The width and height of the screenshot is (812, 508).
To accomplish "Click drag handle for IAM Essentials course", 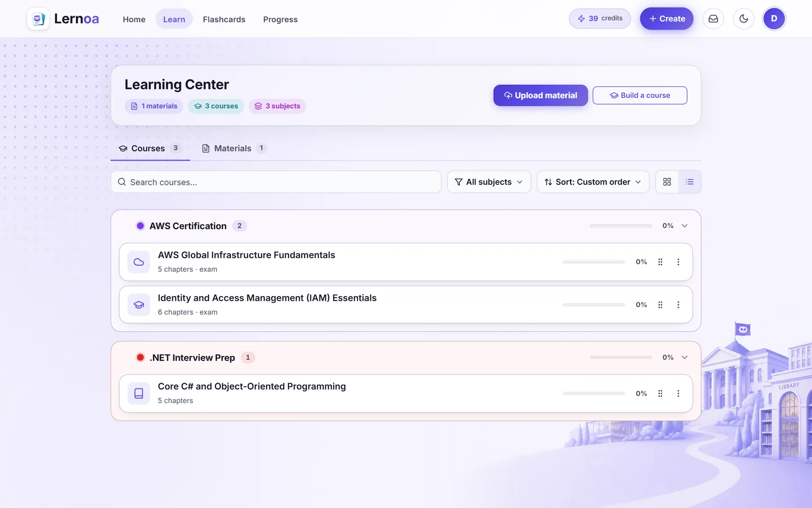I will [x=660, y=305].
